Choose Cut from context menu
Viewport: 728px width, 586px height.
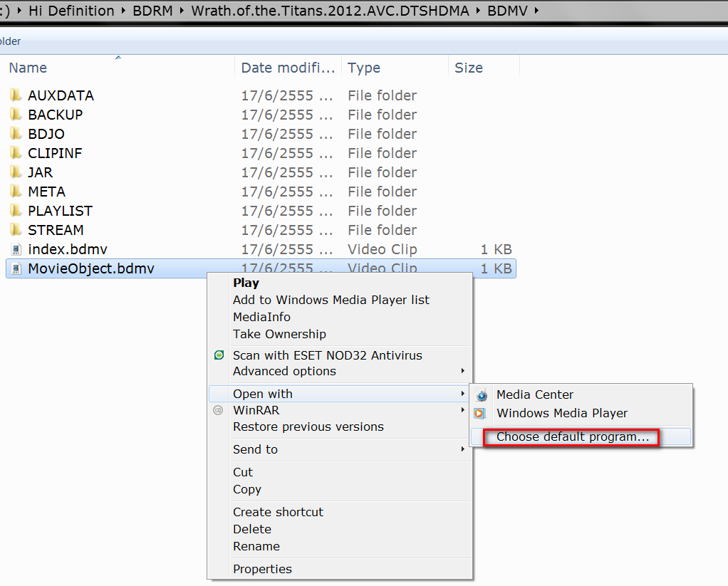point(243,472)
